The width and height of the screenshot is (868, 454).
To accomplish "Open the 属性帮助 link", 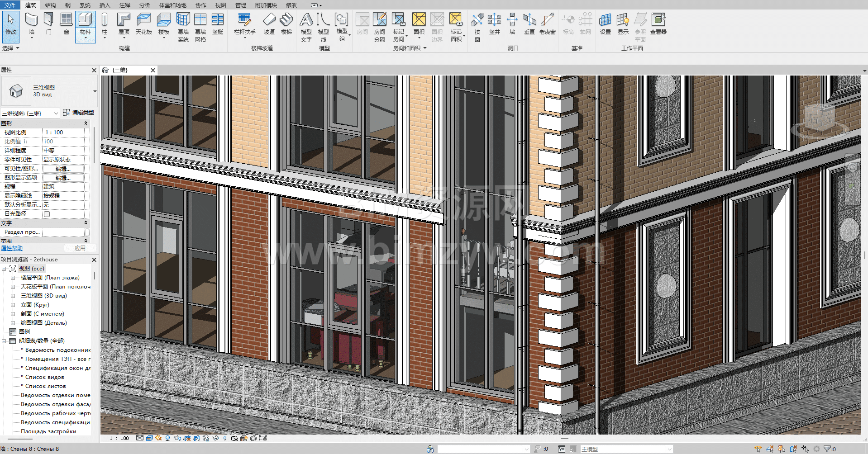I will click(12, 248).
